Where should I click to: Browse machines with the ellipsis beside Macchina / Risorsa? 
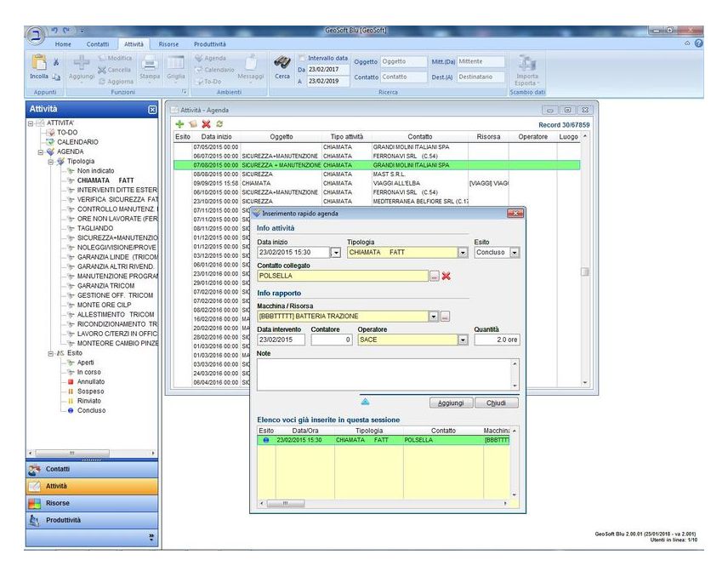point(445,317)
